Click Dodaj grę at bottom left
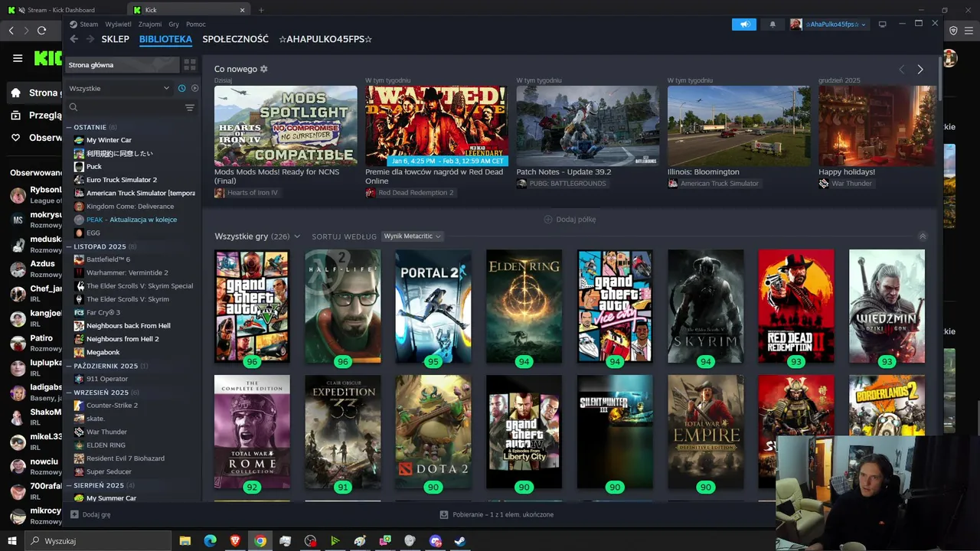Viewport: 980px width, 551px height. 90,514
